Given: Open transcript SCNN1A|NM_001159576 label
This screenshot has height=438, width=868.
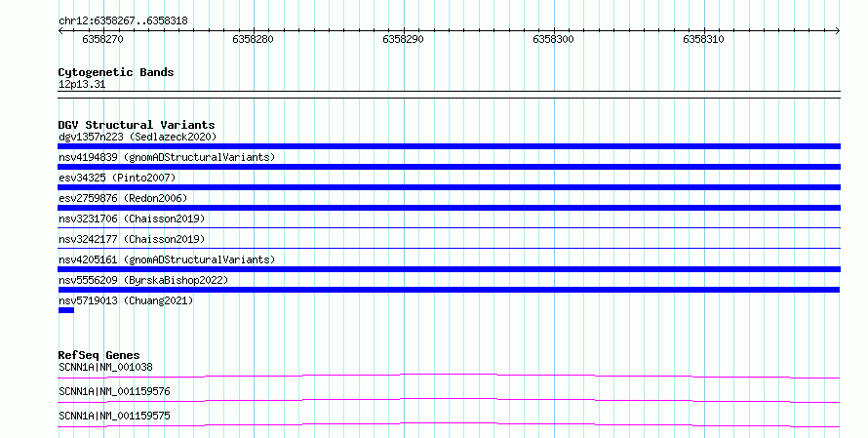Looking at the screenshot, I should pos(114,391).
